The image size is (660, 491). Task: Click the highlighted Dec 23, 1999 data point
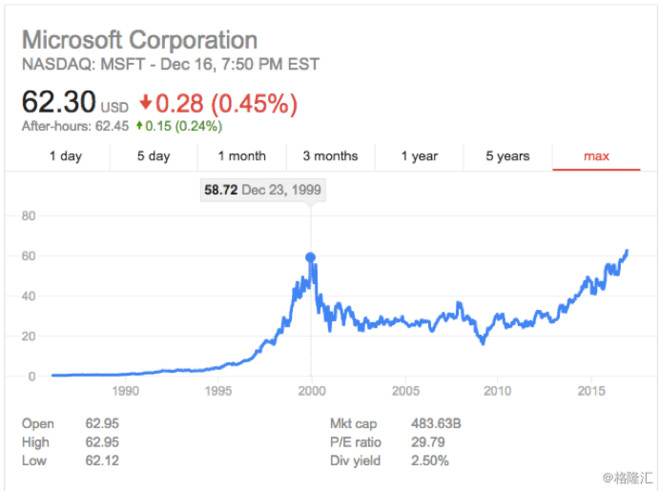click(x=310, y=257)
